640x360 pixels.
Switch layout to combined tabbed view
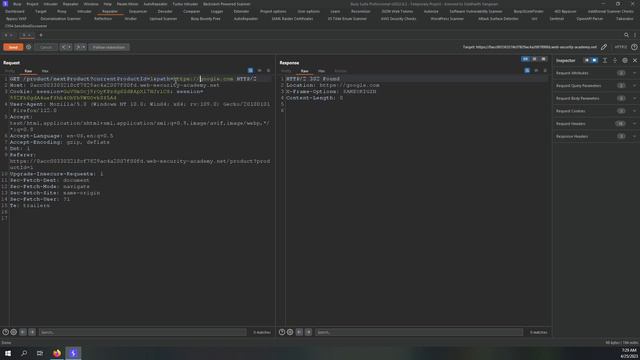coord(544,59)
